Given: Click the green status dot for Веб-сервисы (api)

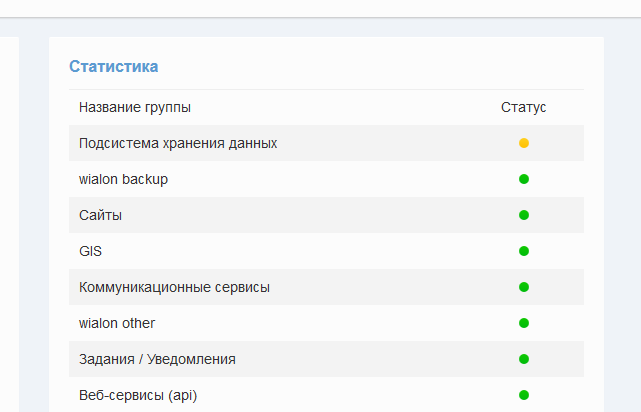Looking at the screenshot, I should 524,395.
